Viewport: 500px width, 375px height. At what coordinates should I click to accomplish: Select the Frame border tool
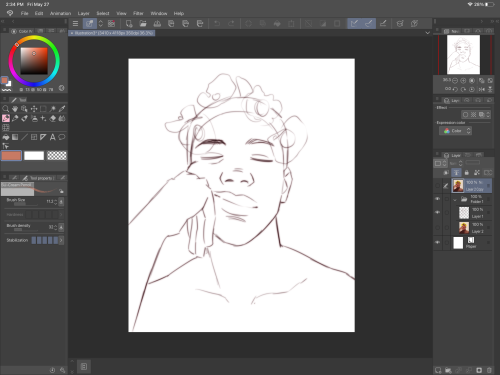click(x=34, y=137)
